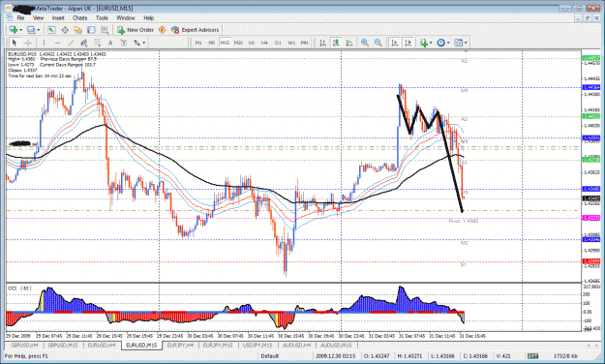
Task: Expand the Periodicity dropdown arrow
Action: coord(448,44)
